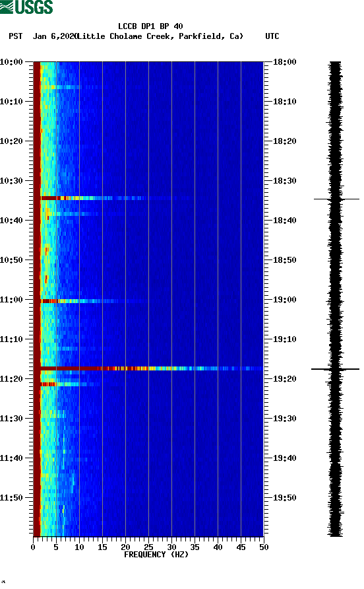Click the '18:10' UTC time label
364x589 pixels.
click(284, 102)
